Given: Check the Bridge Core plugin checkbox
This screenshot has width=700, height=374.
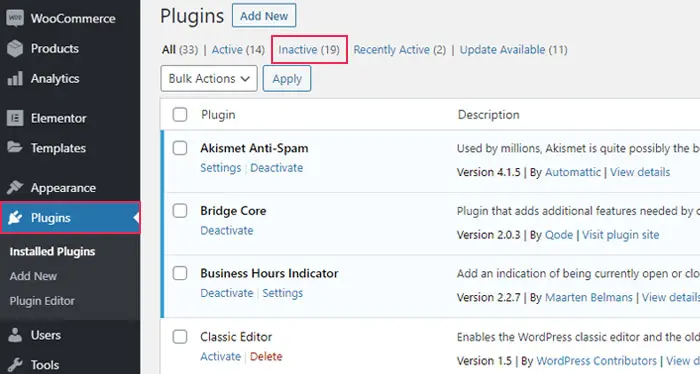Looking at the screenshot, I should [x=180, y=211].
